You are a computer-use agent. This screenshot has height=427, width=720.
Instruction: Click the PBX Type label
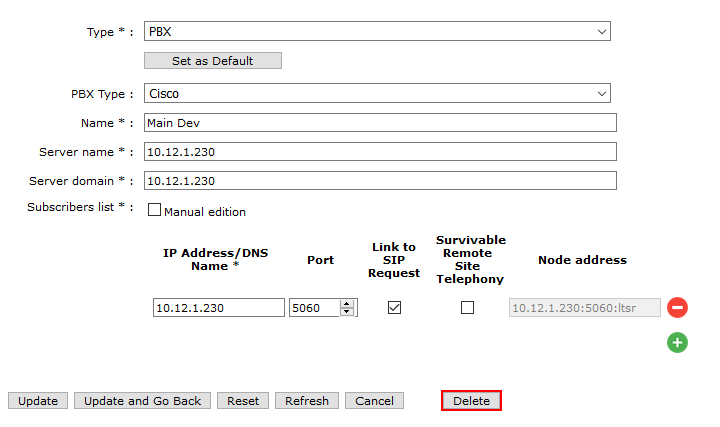coord(102,94)
